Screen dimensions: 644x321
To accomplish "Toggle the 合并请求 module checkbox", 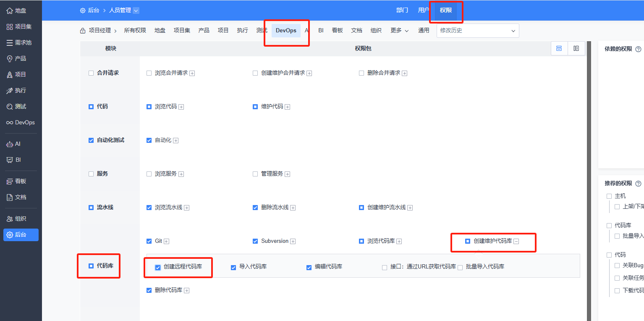I will tap(91, 73).
